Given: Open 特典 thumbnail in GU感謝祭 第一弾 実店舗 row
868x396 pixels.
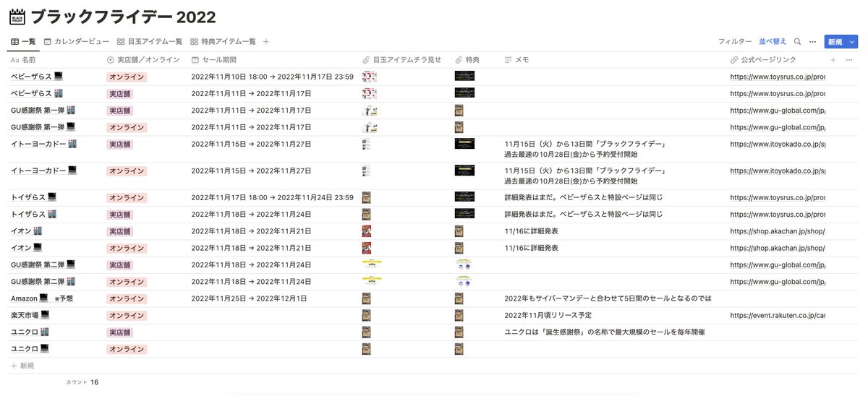Looking at the screenshot, I should pyautogui.click(x=459, y=110).
